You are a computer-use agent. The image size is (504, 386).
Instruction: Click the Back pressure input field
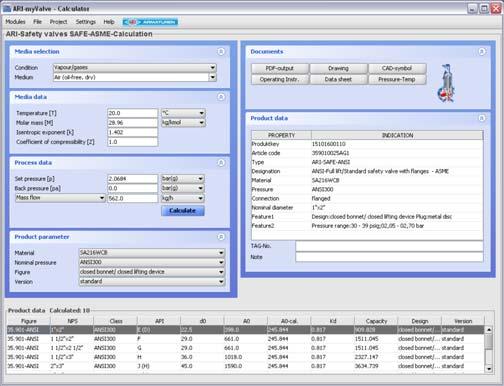[x=132, y=189]
